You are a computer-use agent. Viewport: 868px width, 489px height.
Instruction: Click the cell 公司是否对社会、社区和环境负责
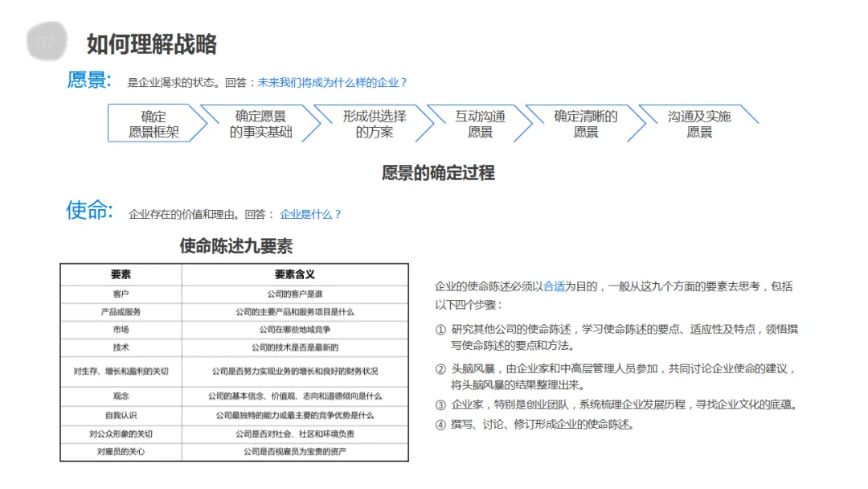[x=295, y=434]
